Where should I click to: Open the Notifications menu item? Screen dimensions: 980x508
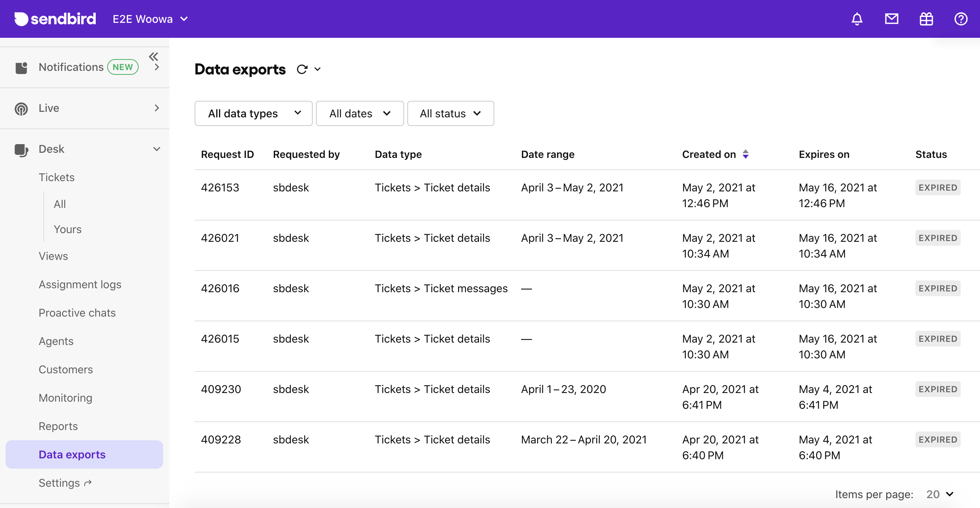71,67
